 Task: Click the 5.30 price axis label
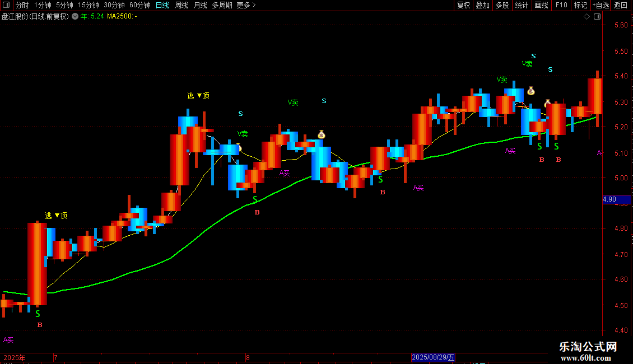click(x=621, y=102)
